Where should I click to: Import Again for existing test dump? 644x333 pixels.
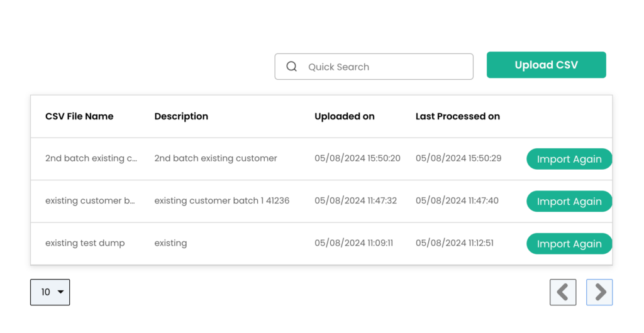click(569, 244)
